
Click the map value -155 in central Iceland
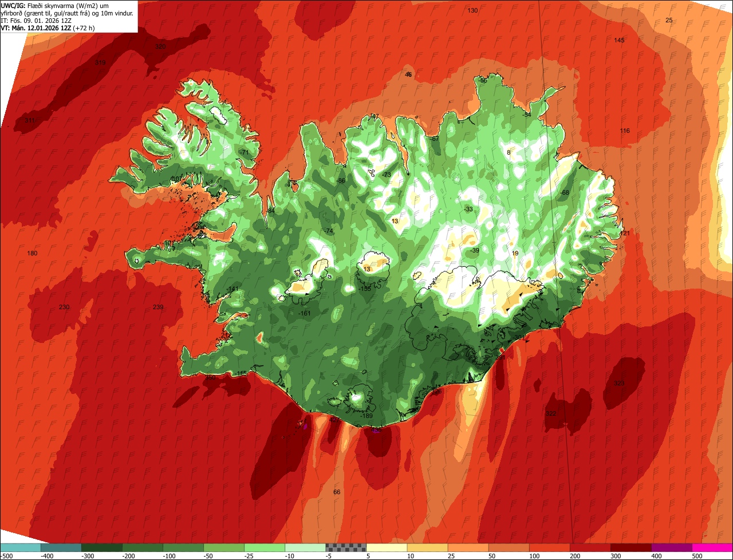[x=365, y=289]
